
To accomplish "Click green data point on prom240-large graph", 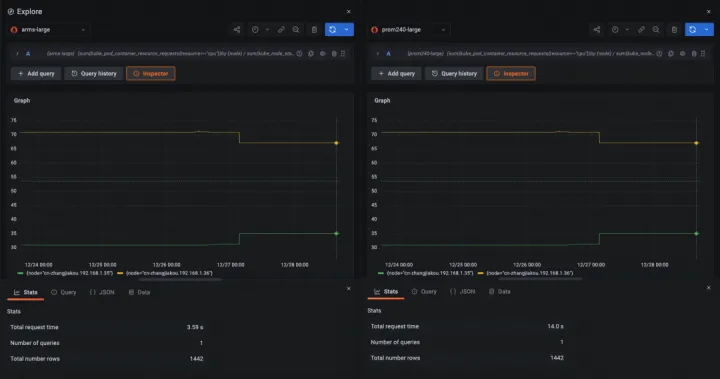I will coord(697,234).
